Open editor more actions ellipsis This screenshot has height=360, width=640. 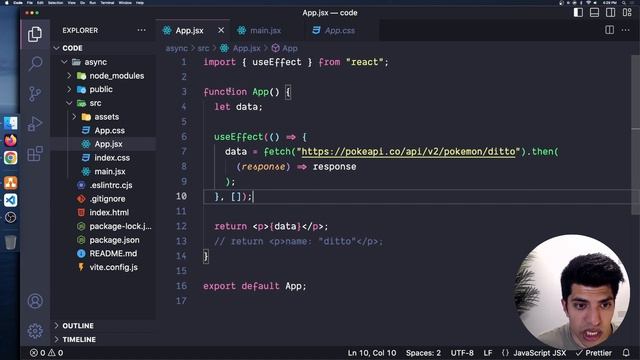626,30
